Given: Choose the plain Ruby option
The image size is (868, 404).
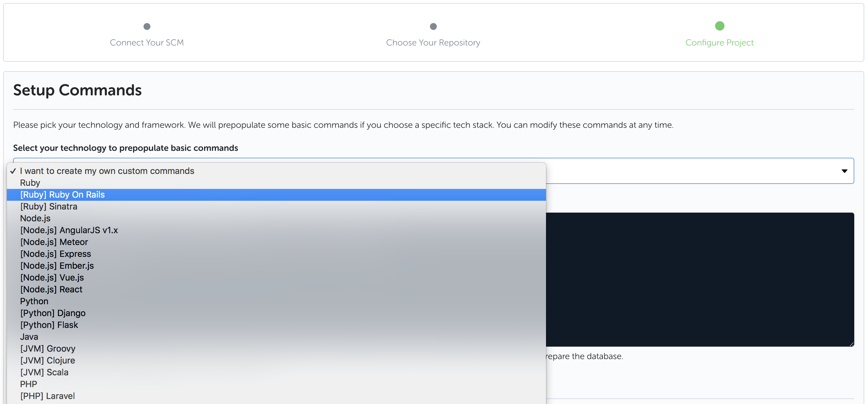Looking at the screenshot, I should pos(276,183).
